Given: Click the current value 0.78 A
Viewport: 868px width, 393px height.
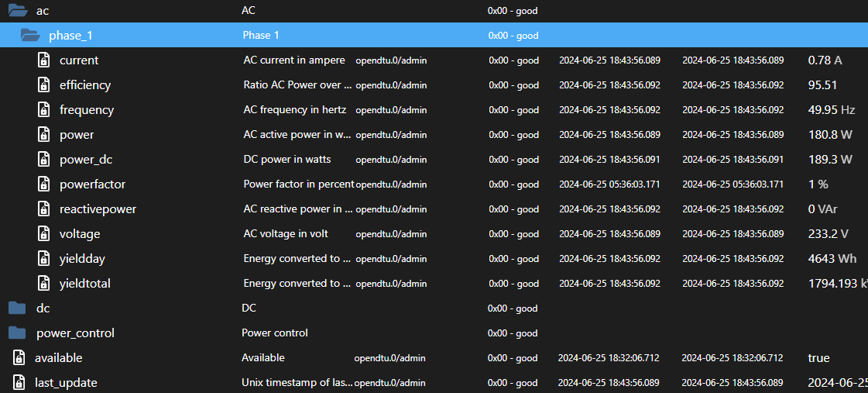Looking at the screenshot, I should pos(825,60).
